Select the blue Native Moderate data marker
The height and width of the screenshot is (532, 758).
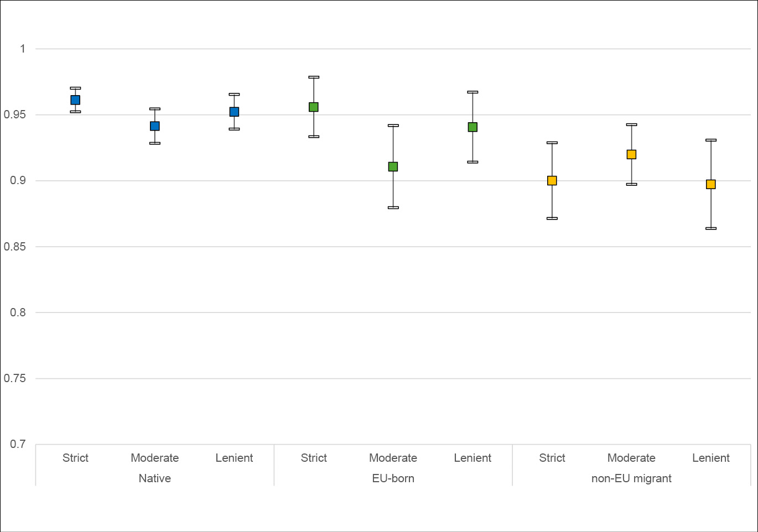point(155,126)
